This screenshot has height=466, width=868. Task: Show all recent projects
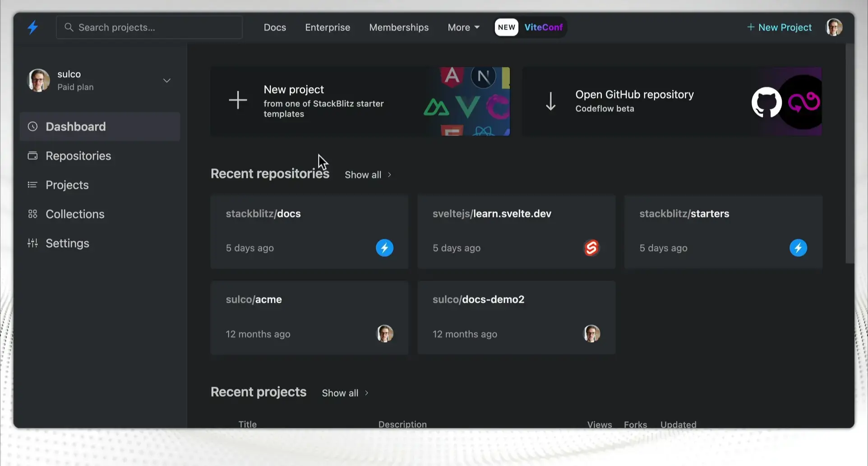(x=345, y=393)
